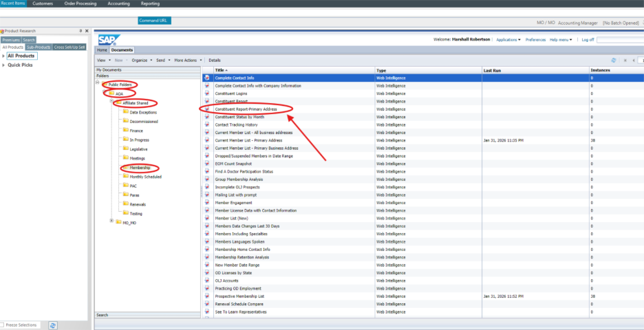Collapse the Affiliate Shared folder
644x330 pixels.
[112, 102]
